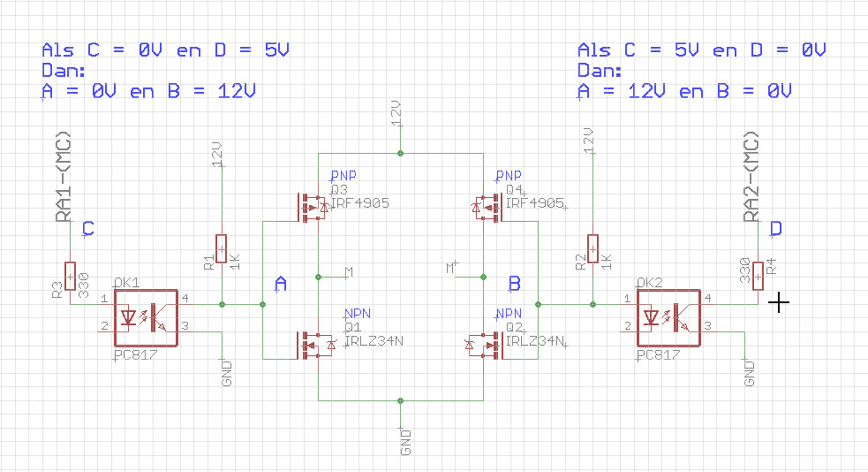This screenshot has height=472, width=868.
Task: Click the blue label A
Action: pyautogui.click(x=281, y=284)
